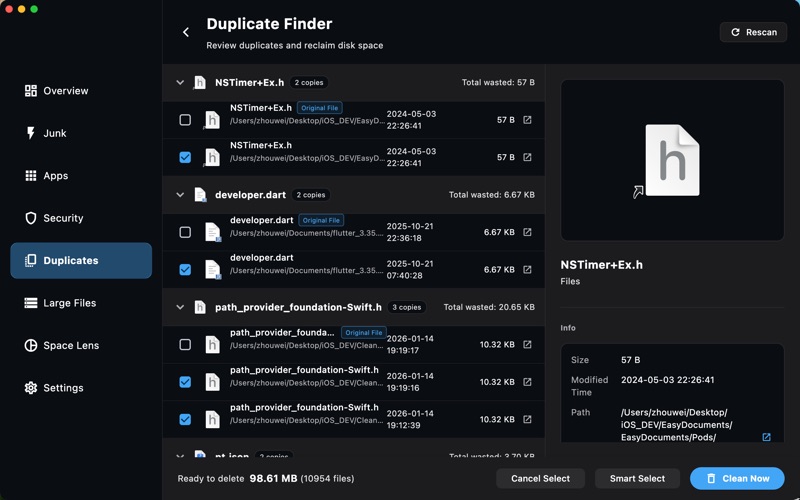Reveal original NSTimer+Ex.h file via open icon
The width and height of the screenshot is (800, 500).
[x=527, y=120]
